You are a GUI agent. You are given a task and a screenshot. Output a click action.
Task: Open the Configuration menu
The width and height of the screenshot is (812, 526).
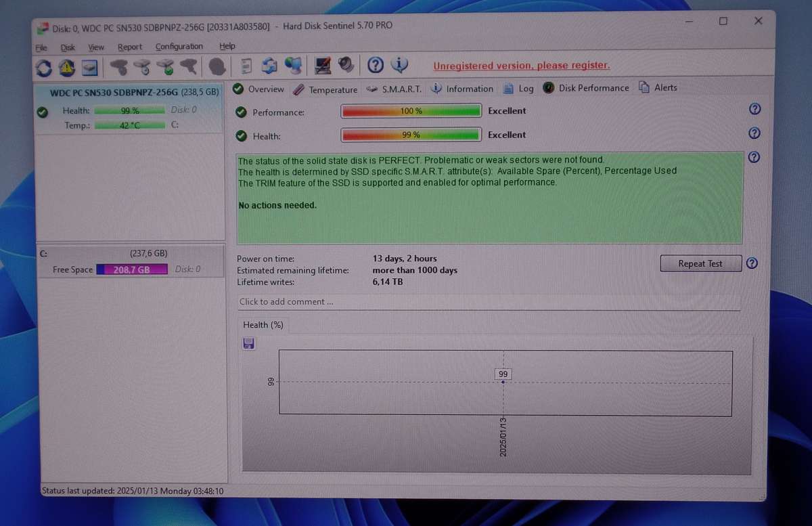[179, 46]
